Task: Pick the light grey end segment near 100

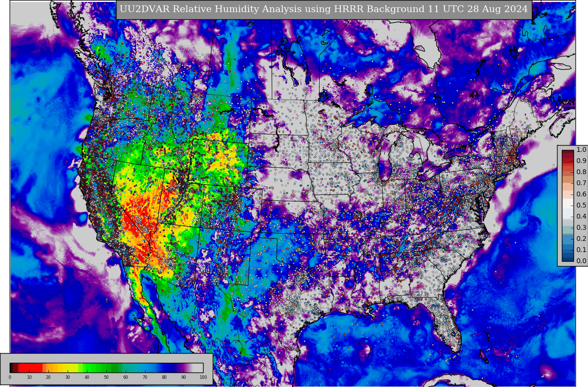Action: click(199, 368)
